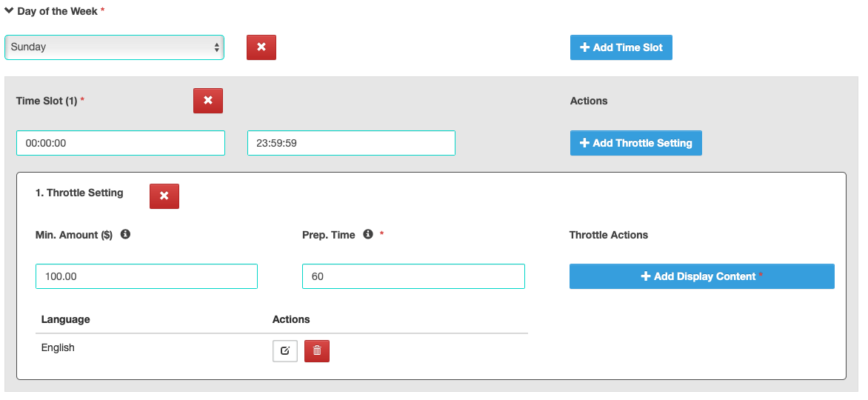Click the Time Slot (1) label

pos(47,101)
